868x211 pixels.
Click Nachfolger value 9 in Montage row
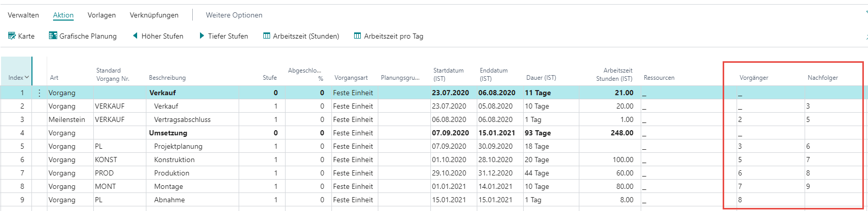coord(808,187)
